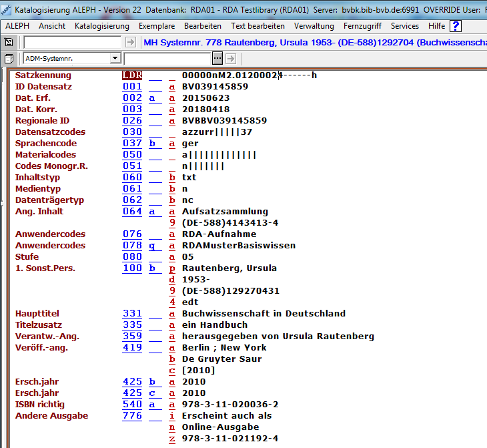Open the Katalogisierung menu

(102, 26)
